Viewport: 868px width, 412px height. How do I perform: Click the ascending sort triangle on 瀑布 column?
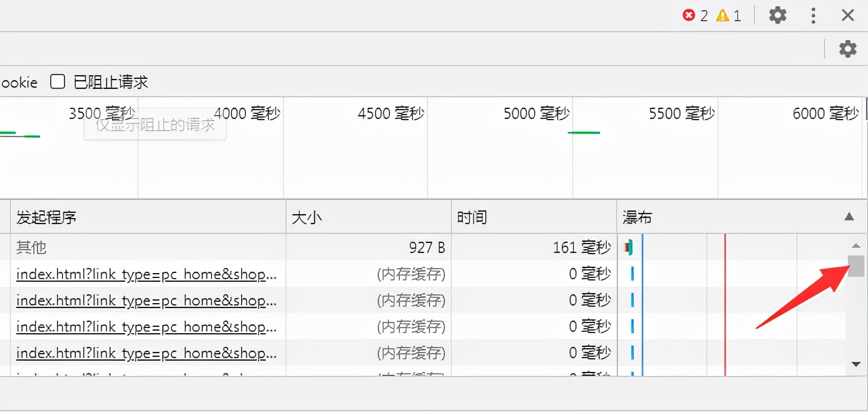849,216
